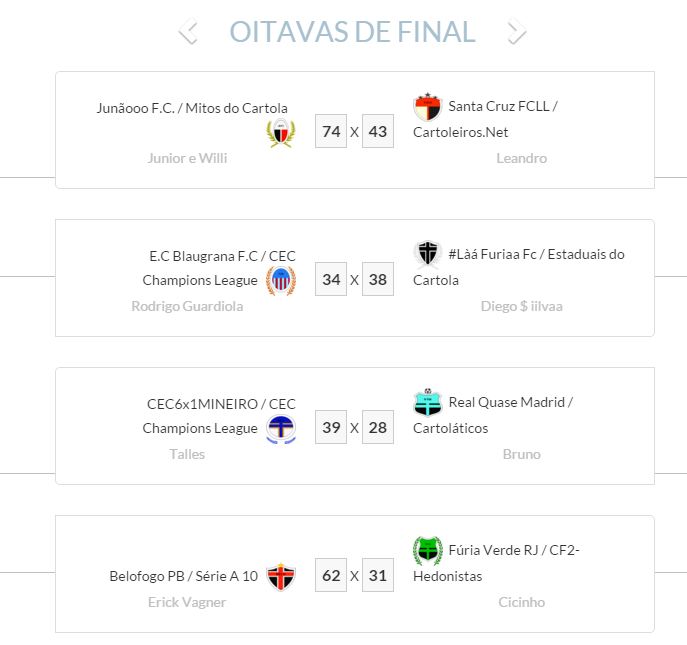Click the Real Quase Madrid crest icon
Screen dimensions: 687x645
tap(427, 402)
